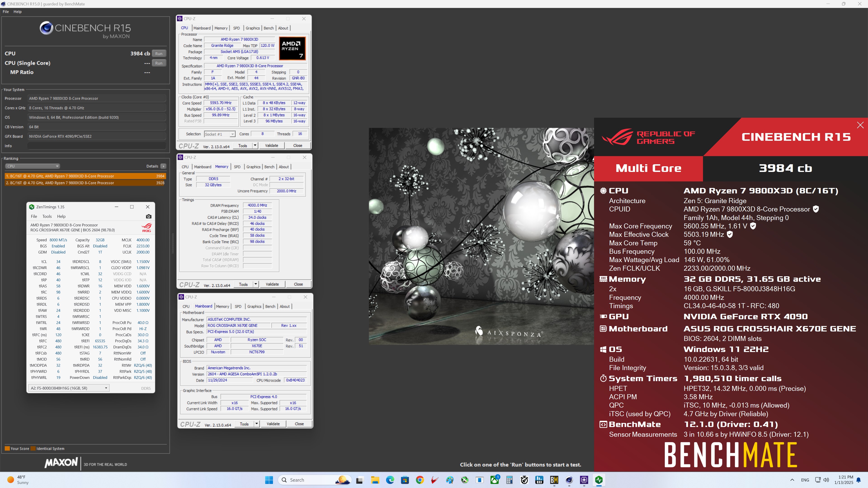Switch to Cinebench via its taskbar icon
Viewport: 868px width, 488px height.
[569, 480]
